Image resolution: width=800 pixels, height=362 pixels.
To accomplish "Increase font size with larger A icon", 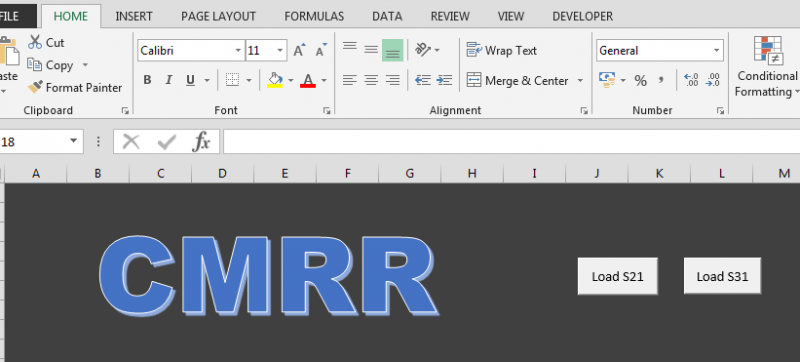I will (299, 50).
